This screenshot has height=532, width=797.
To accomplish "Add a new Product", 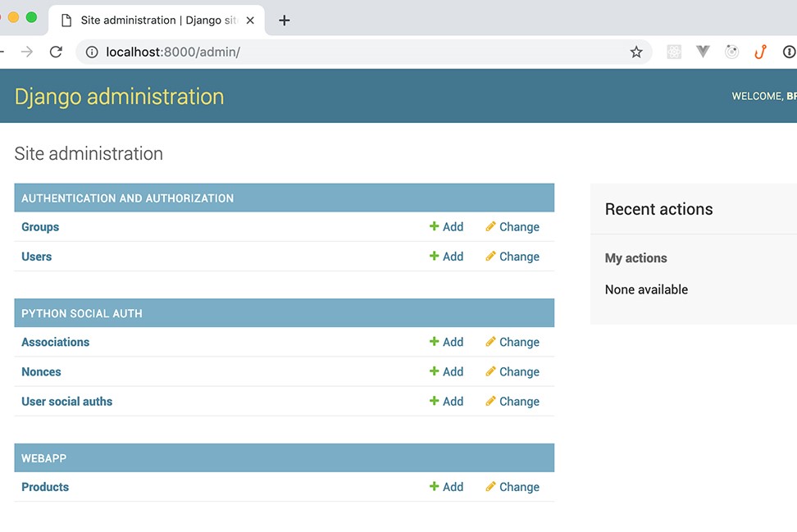I will [x=446, y=487].
